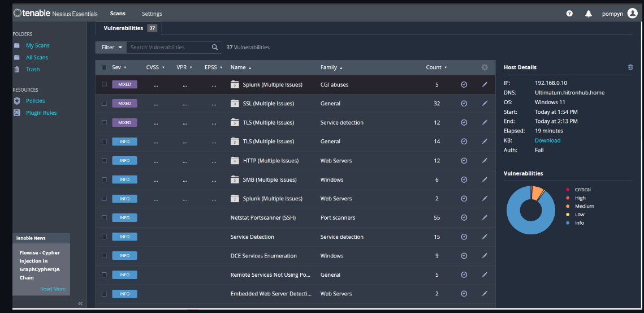Screen dimensions: 644x313
Task: Sort by the VPR column
Action: point(184,67)
